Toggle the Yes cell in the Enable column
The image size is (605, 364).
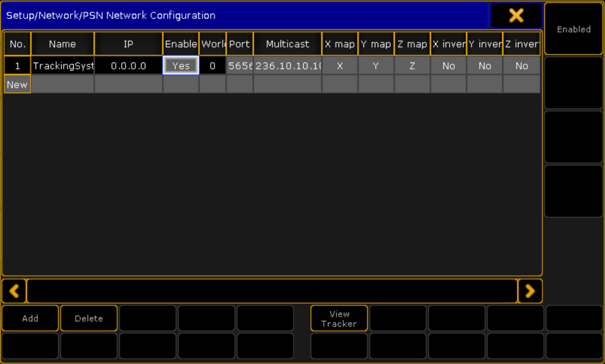181,66
